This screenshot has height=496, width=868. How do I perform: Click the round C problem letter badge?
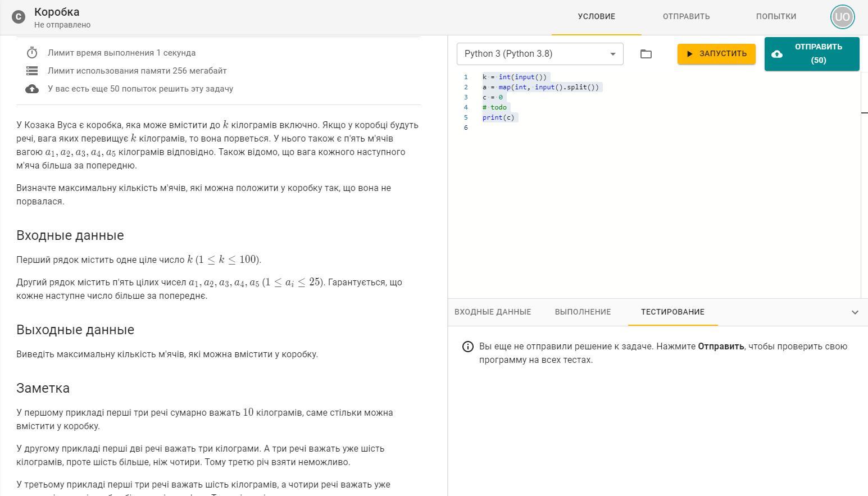(x=19, y=17)
